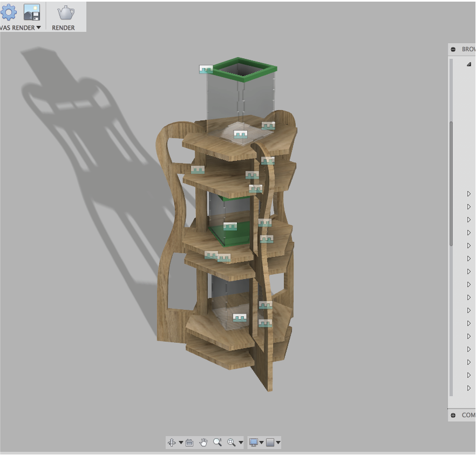The image size is (476, 455).
Task: Activate the Pan hand tool
Action: tap(203, 443)
